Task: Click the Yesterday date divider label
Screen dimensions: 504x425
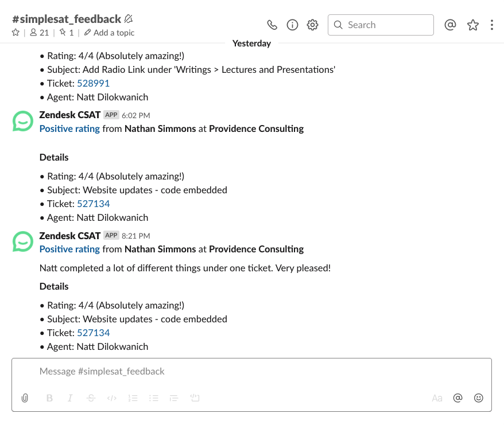Action: tap(251, 44)
